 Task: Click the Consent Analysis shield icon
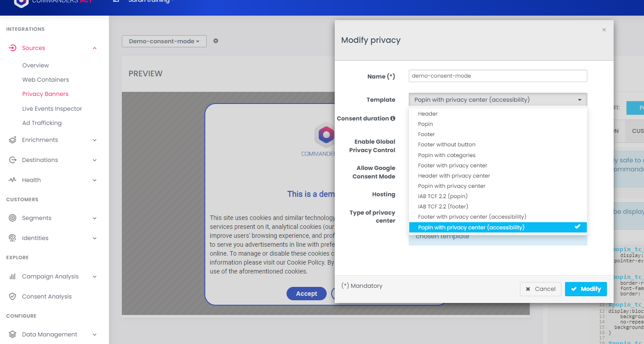[12, 297]
